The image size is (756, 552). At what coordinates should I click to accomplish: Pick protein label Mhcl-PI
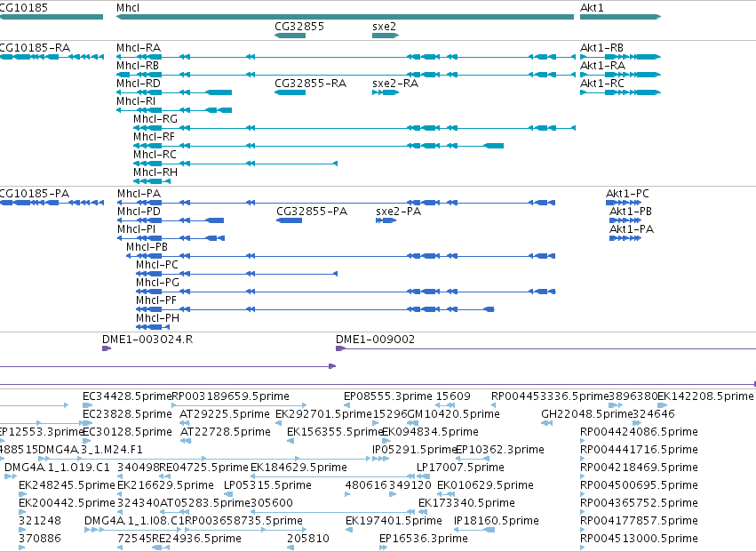click(x=137, y=229)
